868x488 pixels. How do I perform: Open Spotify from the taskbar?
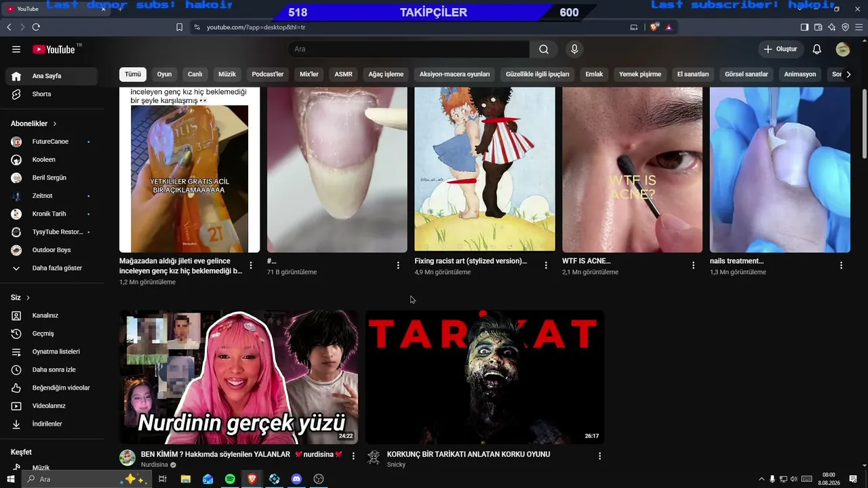click(230, 479)
